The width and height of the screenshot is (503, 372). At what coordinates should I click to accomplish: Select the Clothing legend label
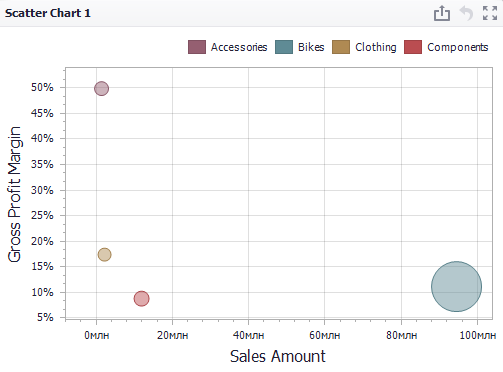tap(376, 47)
